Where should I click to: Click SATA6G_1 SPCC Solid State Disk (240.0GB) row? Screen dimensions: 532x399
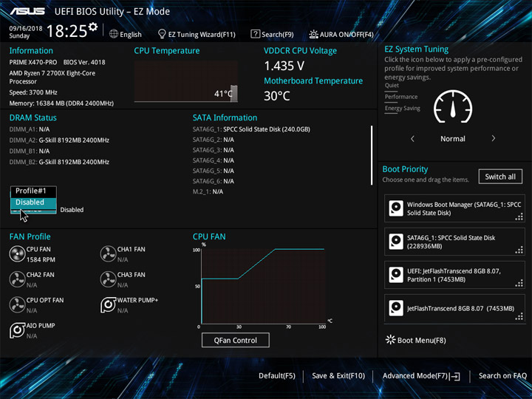(x=251, y=129)
